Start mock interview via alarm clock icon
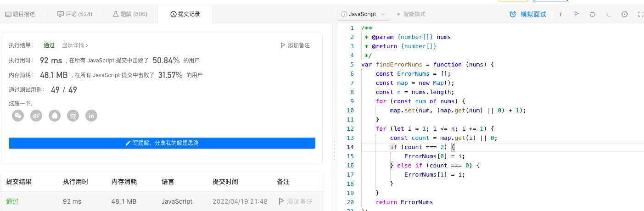 click(513, 14)
